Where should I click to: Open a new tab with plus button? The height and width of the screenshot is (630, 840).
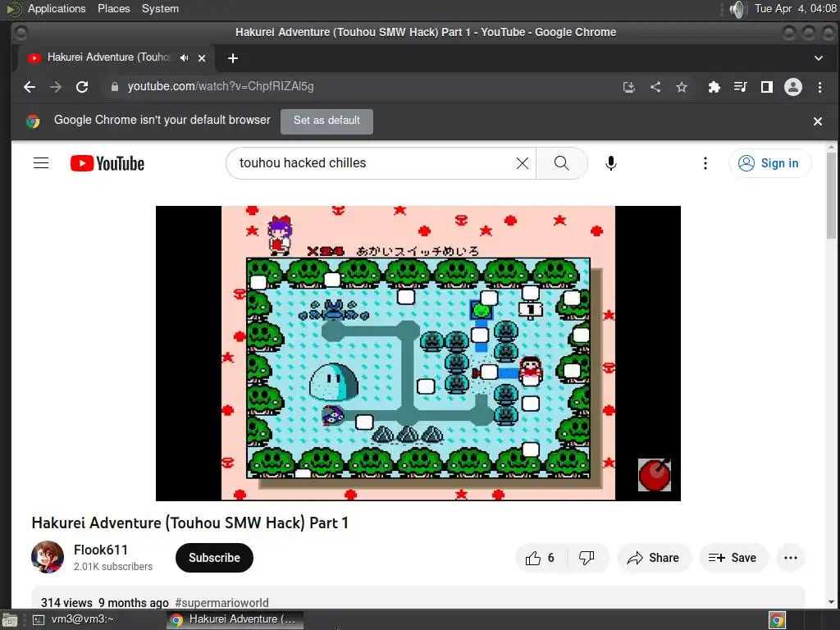coord(232,58)
